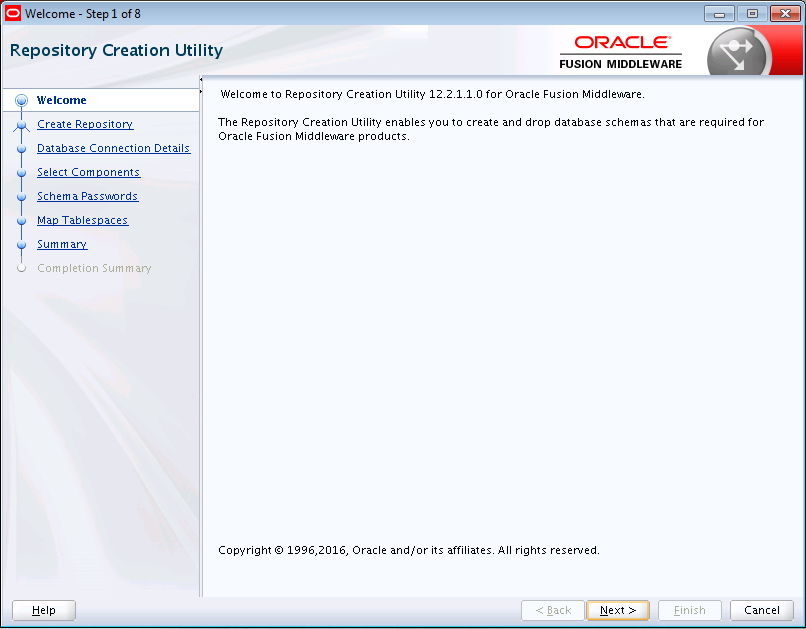This screenshot has width=806, height=629.
Task: Cancel the Repository Creation Utility wizard
Action: 762,610
